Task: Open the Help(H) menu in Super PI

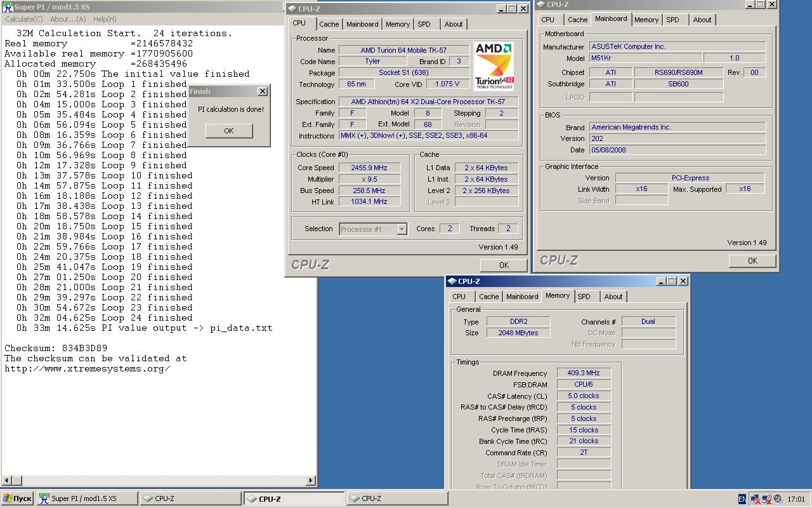Action: point(105,19)
